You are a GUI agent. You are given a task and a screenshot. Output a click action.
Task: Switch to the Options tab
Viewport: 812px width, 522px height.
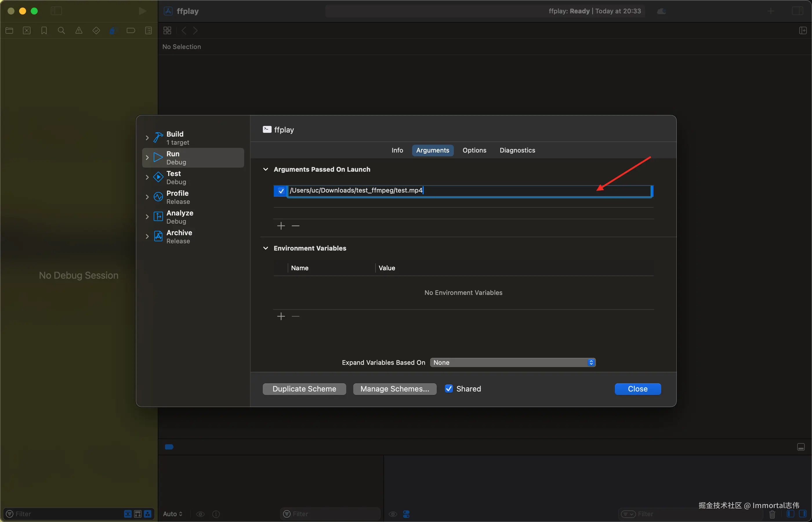pos(474,150)
